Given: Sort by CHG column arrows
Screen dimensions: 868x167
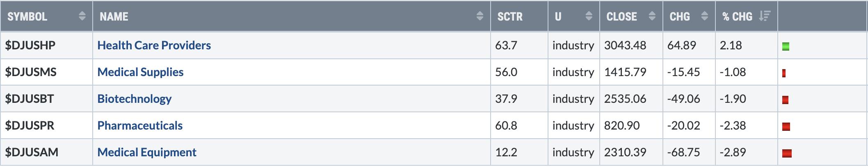Looking at the screenshot, I should point(704,16).
